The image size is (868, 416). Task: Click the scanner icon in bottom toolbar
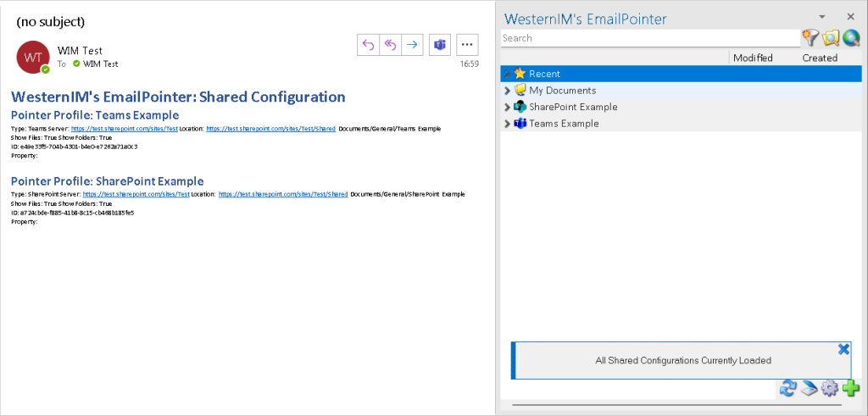coord(810,388)
